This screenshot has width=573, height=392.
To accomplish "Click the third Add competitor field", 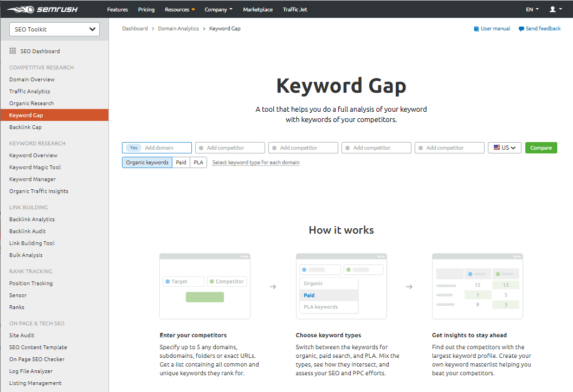I will coord(376,147).
